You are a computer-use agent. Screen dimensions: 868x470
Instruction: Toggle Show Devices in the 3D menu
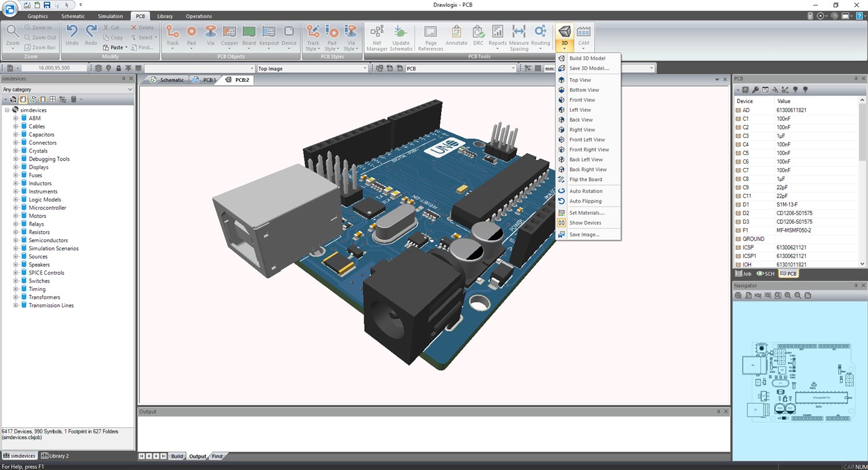(586, 223)
